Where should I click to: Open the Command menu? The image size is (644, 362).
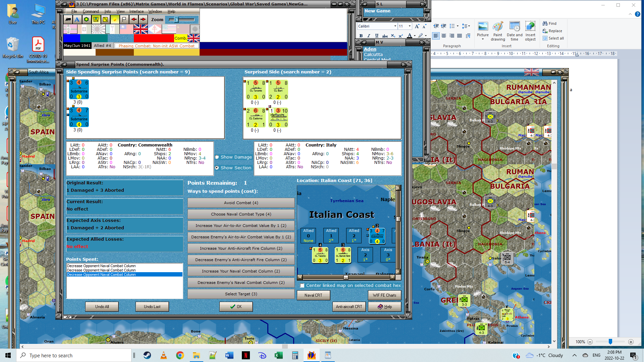click(91, 11)
